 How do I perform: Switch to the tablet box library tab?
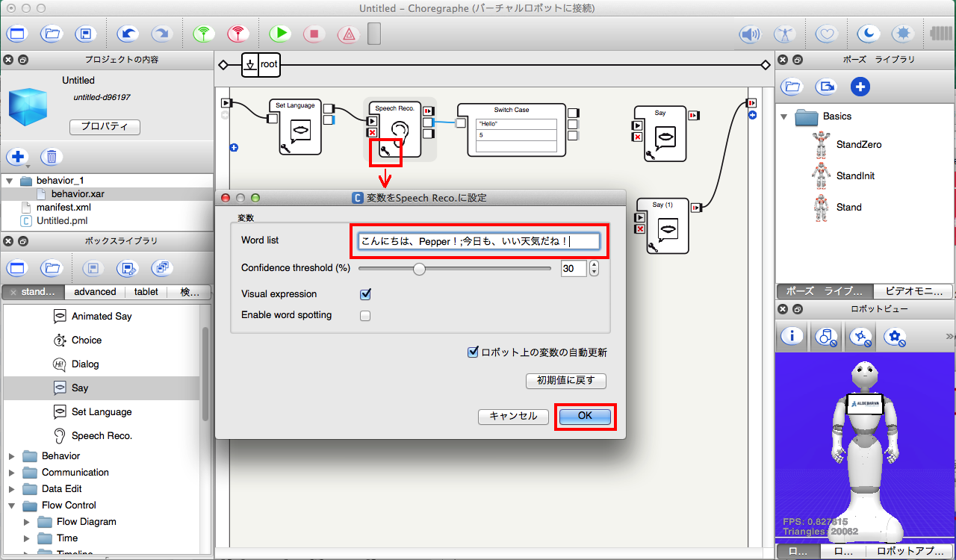(146, 292)
